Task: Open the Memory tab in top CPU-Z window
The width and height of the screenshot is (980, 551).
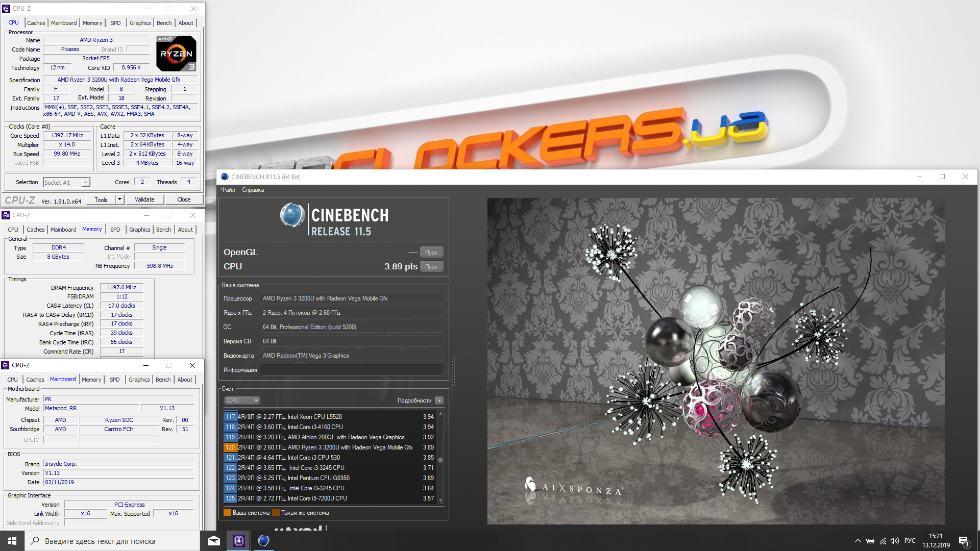Action: (92, 23)
